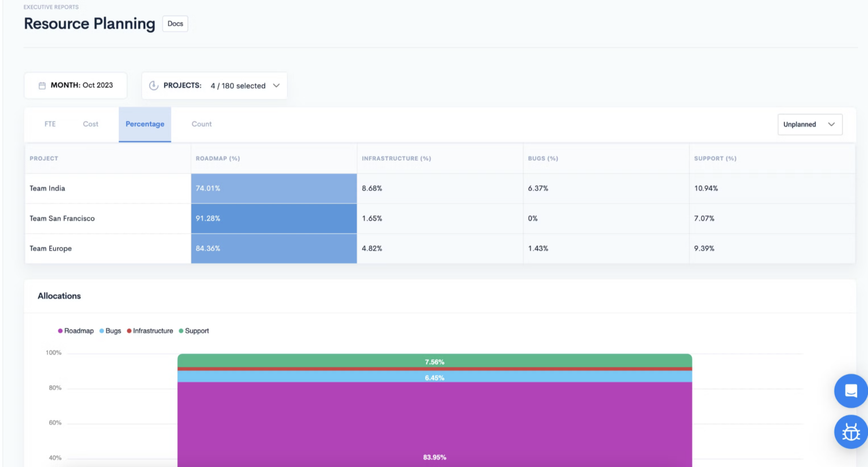Click the calendar icon beside Month
Screen dimensions: 868x467
point(42,85)
